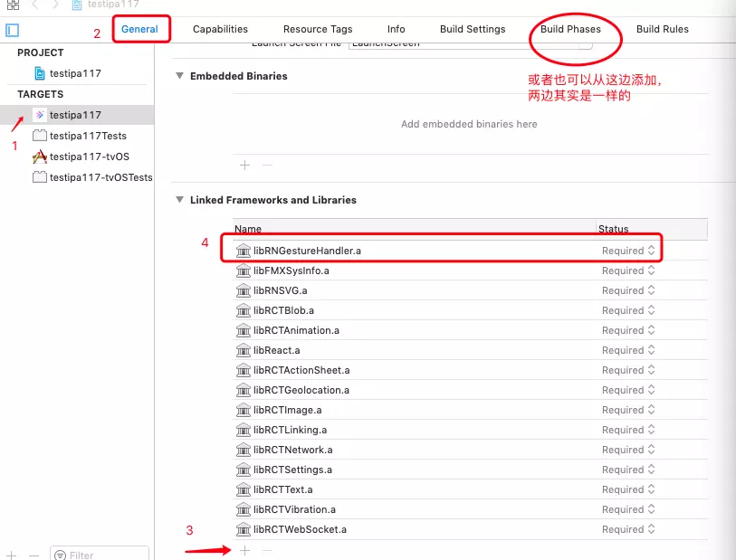Screen dimensions: 736x560
Task: Switch to the Info tab
Action: [397, 29]
